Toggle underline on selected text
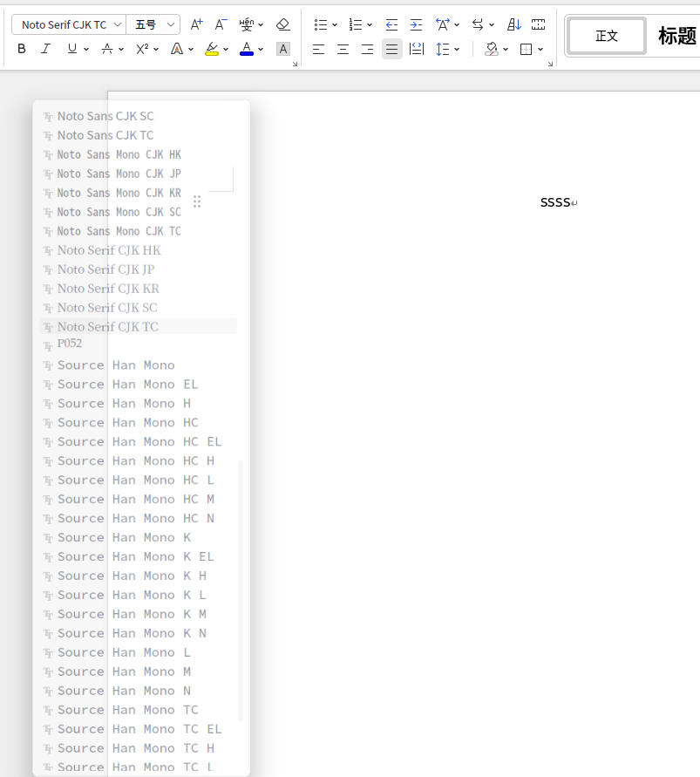The image size is (700, 777). pyautogui.click(x=72, y=49)
